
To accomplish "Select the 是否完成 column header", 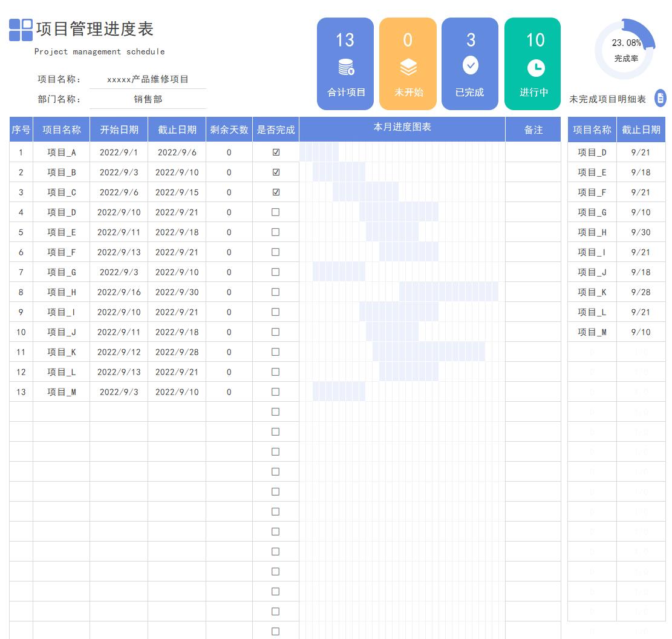I will pos(276,129).
